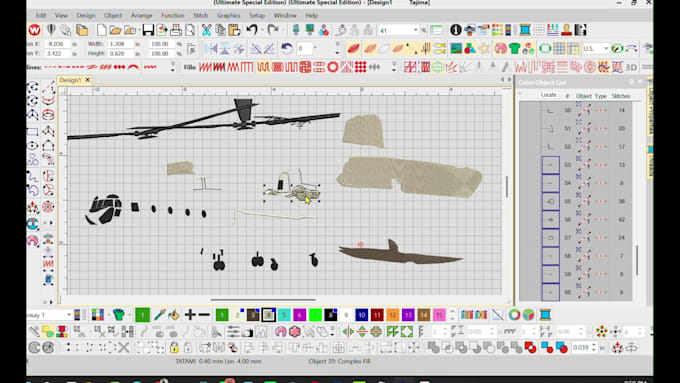680x383 pixels.
Task: Close the Design1 tab
Action: pos(87,80)
